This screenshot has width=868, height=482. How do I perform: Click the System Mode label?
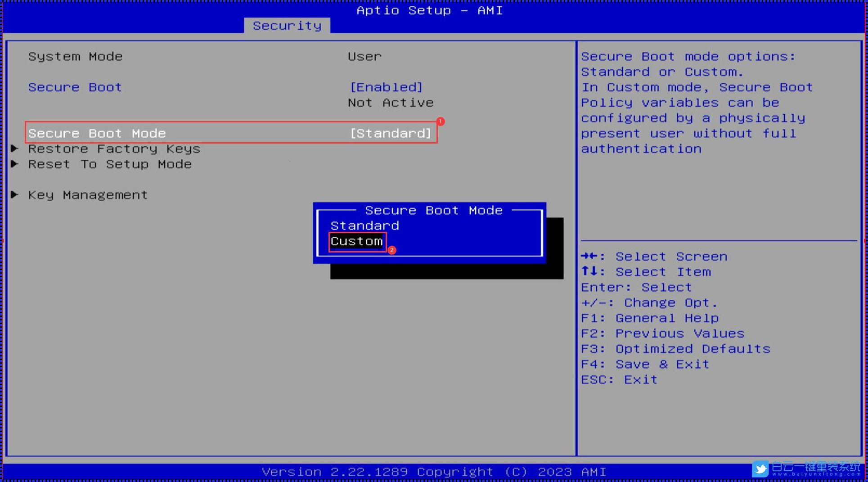(x=75, y=57)
